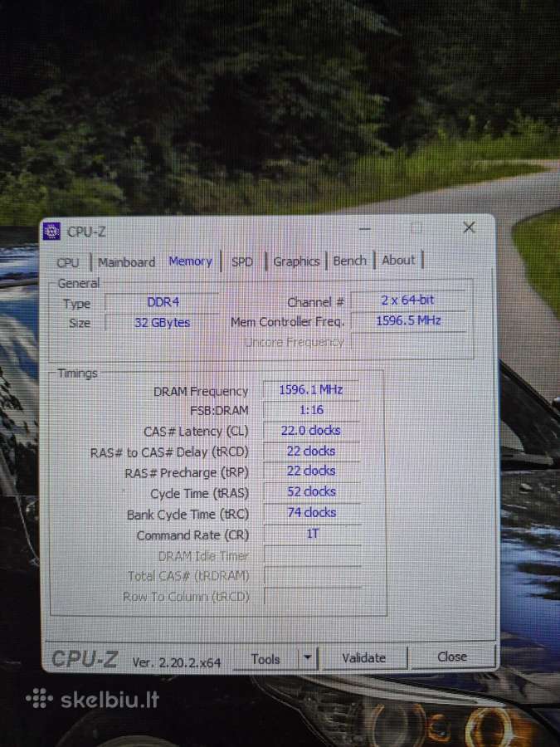
Task: Click the Ver. 2.20.2.x64 version text
Action: (177, 662)
